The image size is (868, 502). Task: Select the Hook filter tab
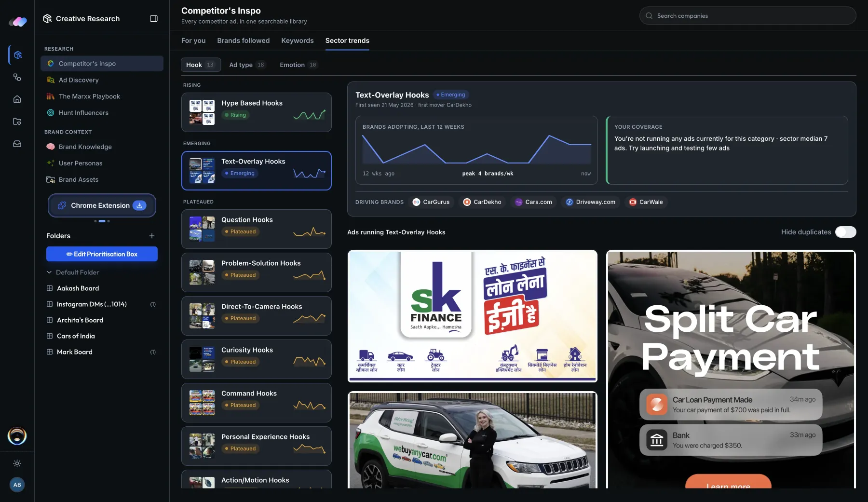coord(201,65)
